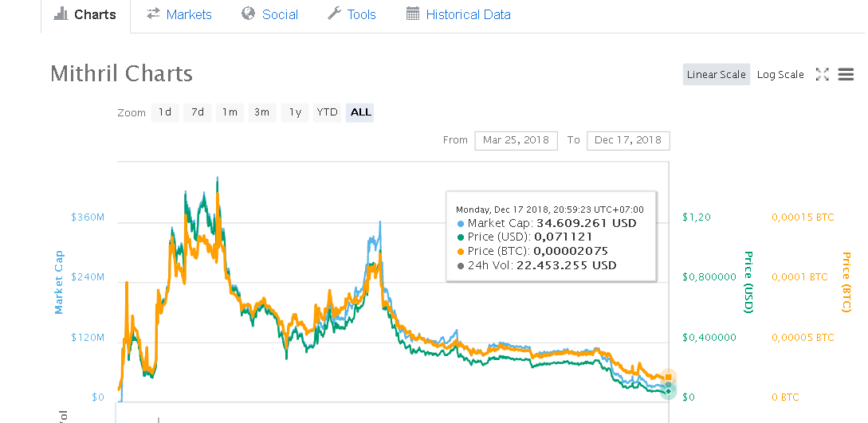Image resolution: width=868 pixels, height=423 pixels.
Task: Toggle fullscreen chart view icon
Action: 822,75
